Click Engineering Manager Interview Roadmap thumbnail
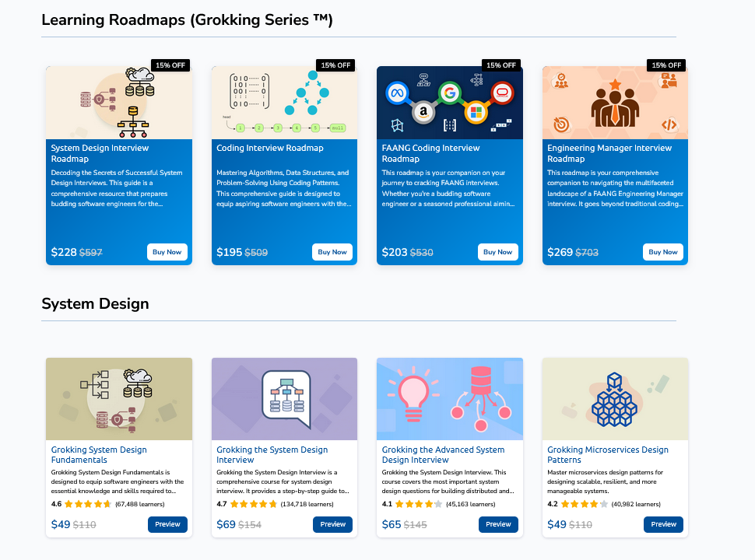The width and height of the screenshot is (755, 560). [x=615, y=103]
